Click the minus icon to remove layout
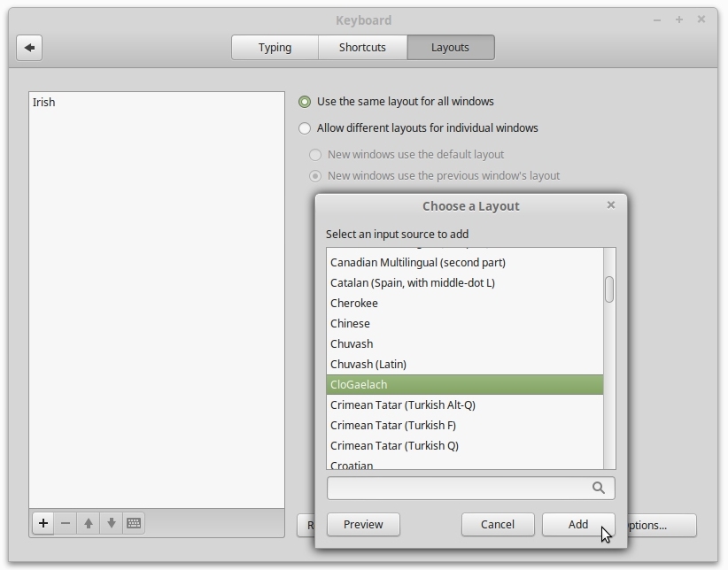The height and width of the screenshot is (570, 728). [66, 523]
